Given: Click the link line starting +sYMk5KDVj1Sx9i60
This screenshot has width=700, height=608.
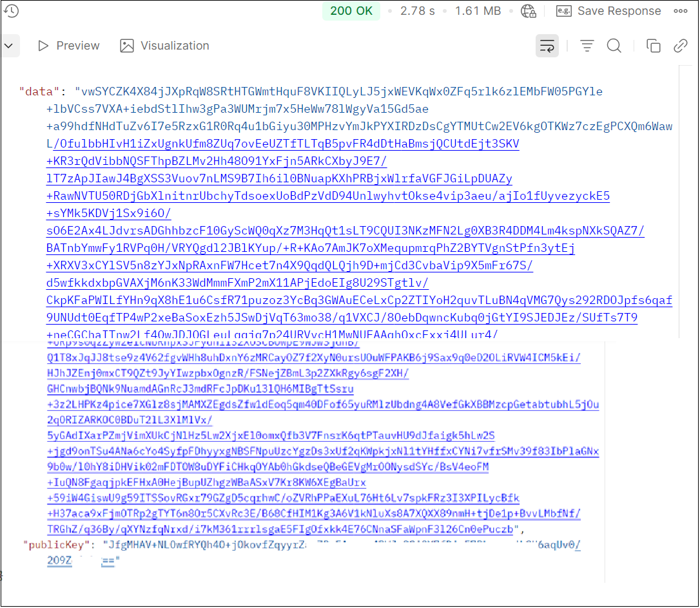Looking at the screenshot, I should (x=108, y=213).
